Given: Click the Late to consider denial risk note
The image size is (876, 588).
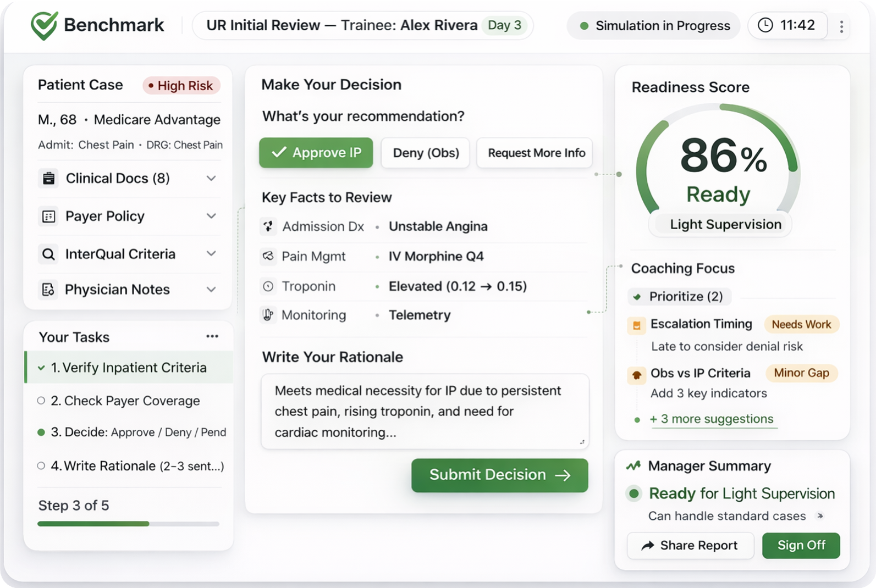Looking at the screenshot, I should pos(726,346).
